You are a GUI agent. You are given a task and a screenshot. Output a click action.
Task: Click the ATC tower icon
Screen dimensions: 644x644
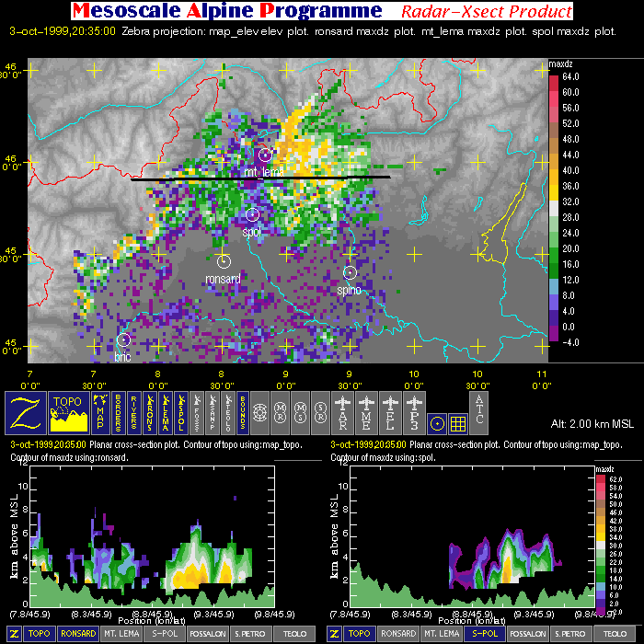pyautogui.click(x=479, y=413)
